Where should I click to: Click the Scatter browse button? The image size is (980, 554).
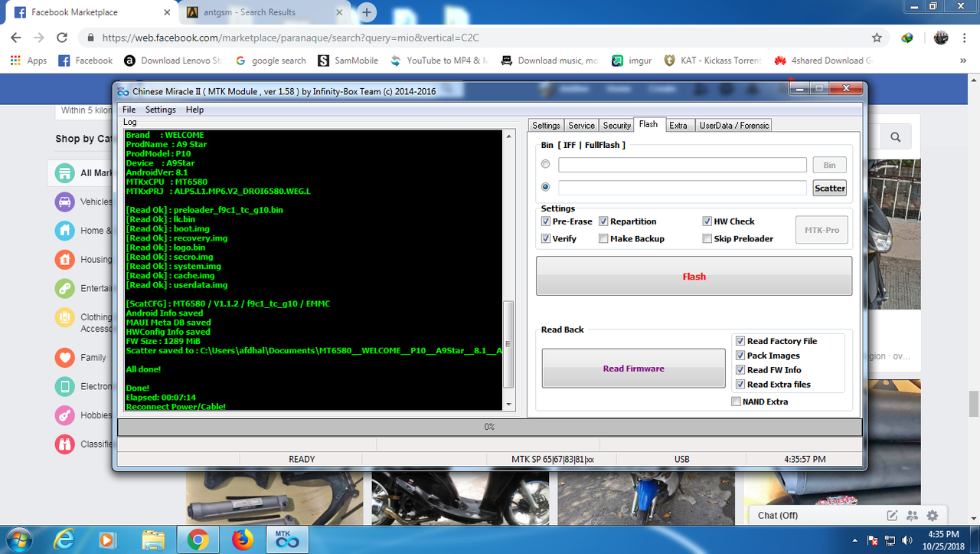pos(829,188)
